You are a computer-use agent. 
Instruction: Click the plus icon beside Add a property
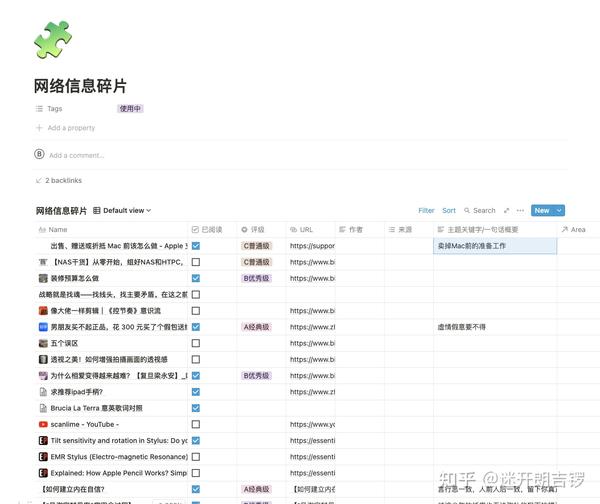click(39, 128)
